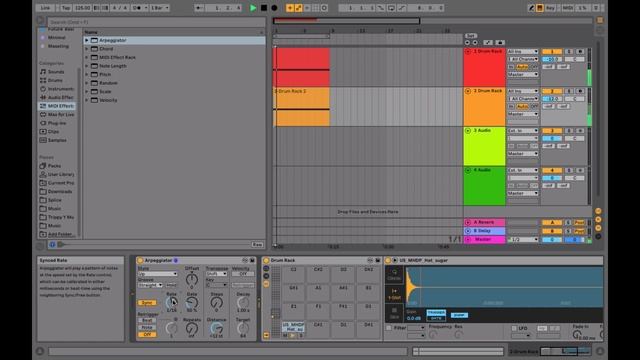640x360 pixels.
Task: Toggle track activator 1 on Drum Rack track
Action: [552, 52]
